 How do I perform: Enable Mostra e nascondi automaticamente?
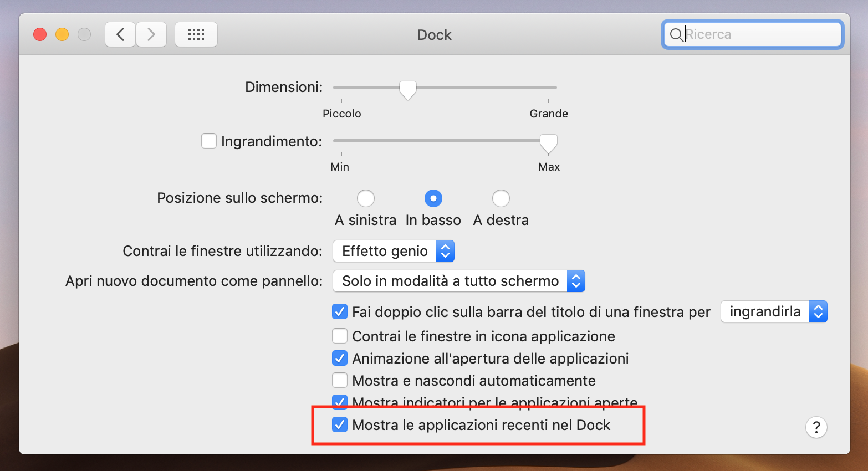(x=340, y=380)
